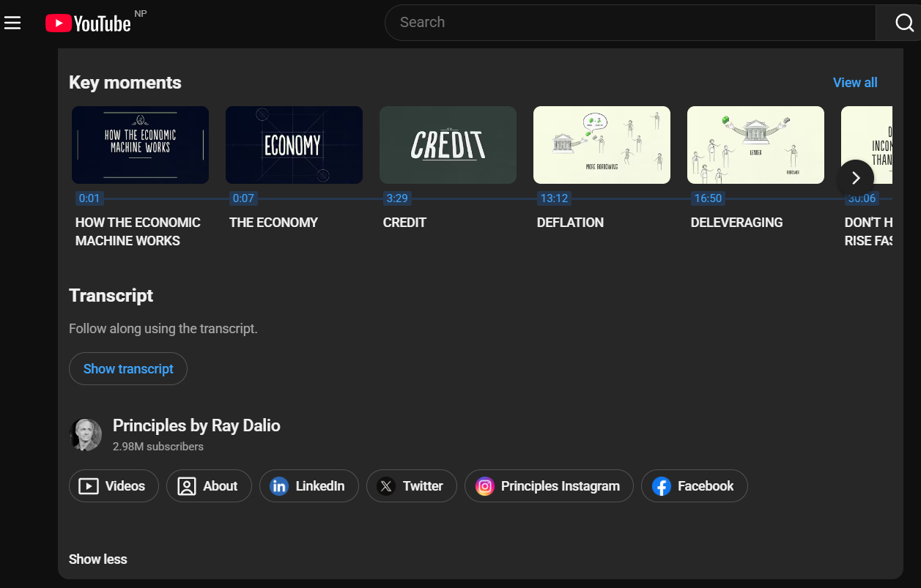
Task: Open Principles Instagram link
Action: click(548, 486)
